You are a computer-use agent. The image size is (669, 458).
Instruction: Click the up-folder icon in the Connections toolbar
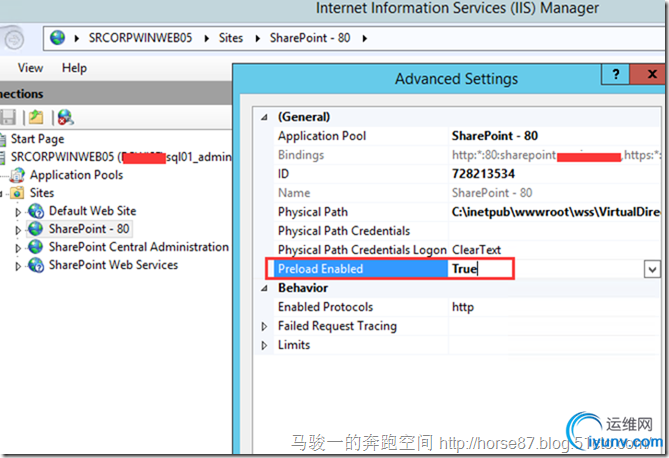(36, 117)
